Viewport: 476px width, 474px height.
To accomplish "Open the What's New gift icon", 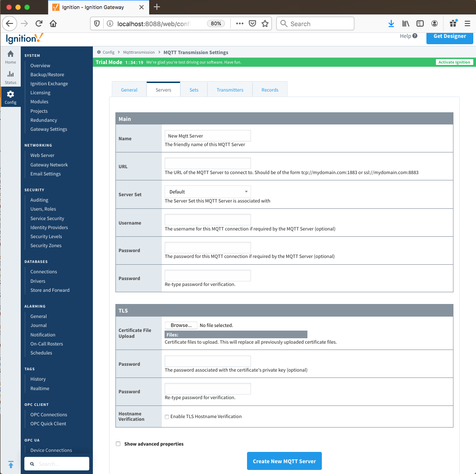I will tap(453, 23).
